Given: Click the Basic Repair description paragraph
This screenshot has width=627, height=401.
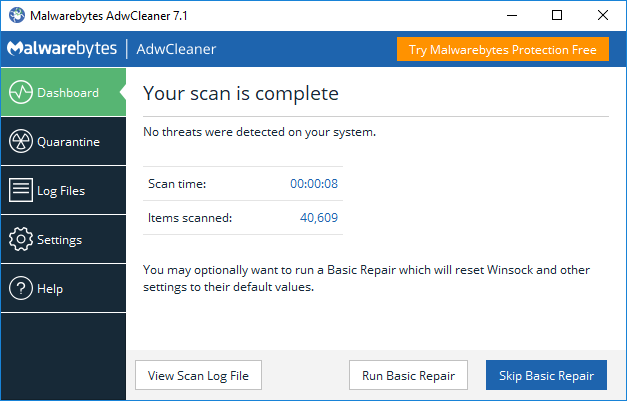Looking at the screenshot, I should tap(366, 278).
